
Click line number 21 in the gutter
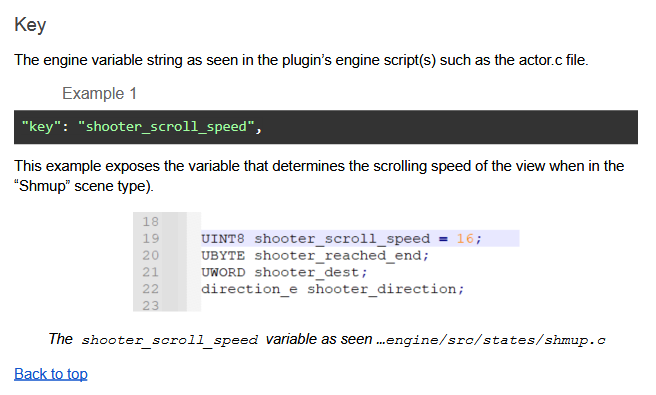[151, 272]
